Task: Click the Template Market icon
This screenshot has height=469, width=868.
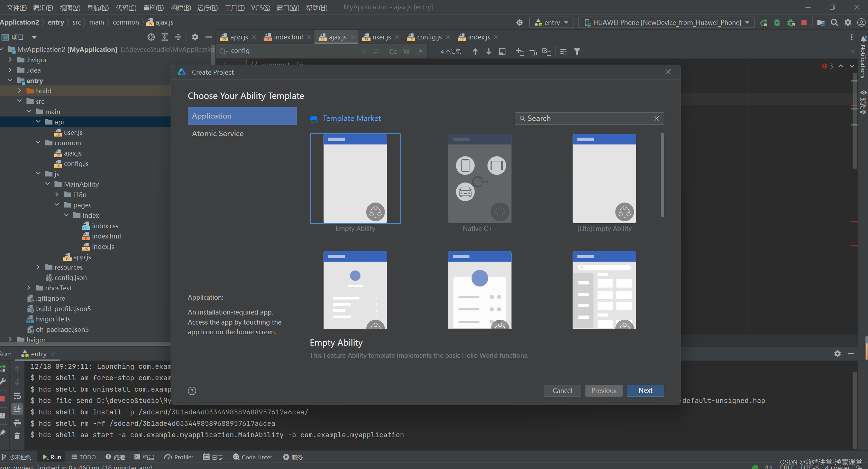Action: [x=314, y=119]
